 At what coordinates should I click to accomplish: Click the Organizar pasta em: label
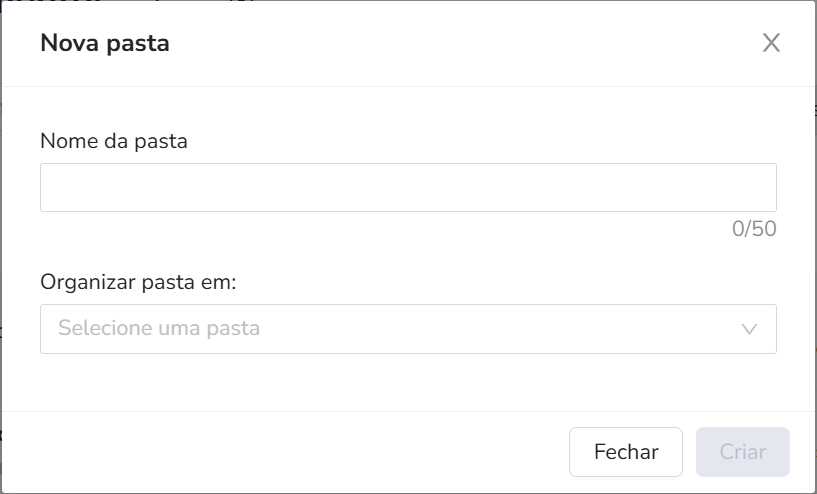(x=138, y=282)
